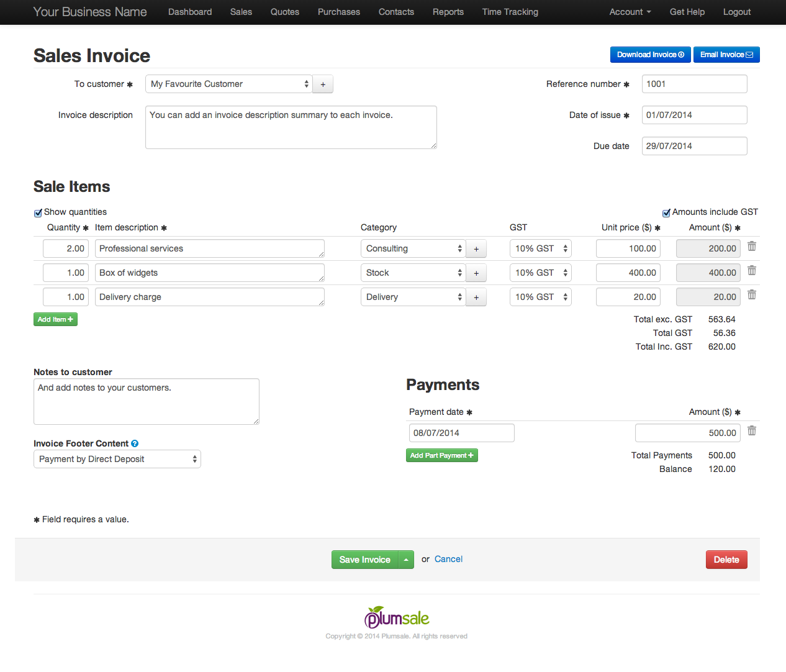Add new customer with plus button

323,84
